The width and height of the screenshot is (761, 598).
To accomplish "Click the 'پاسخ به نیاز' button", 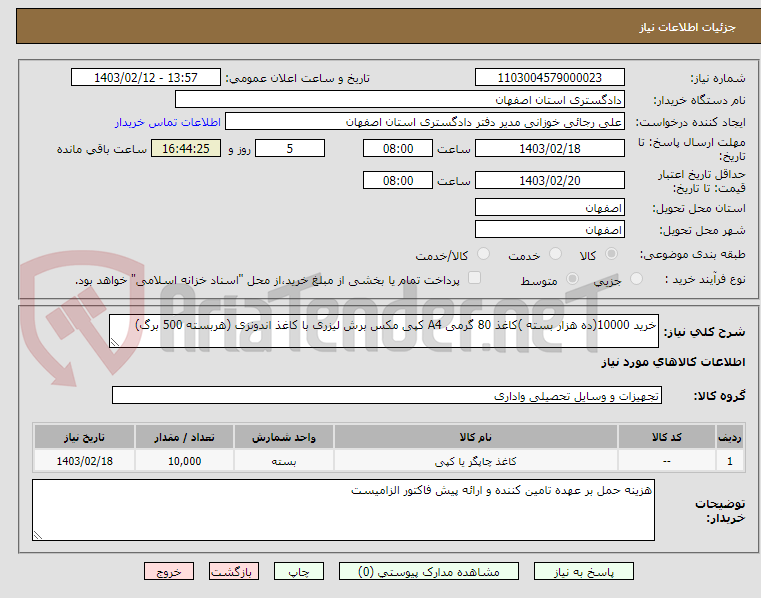I will pos(584,571).
